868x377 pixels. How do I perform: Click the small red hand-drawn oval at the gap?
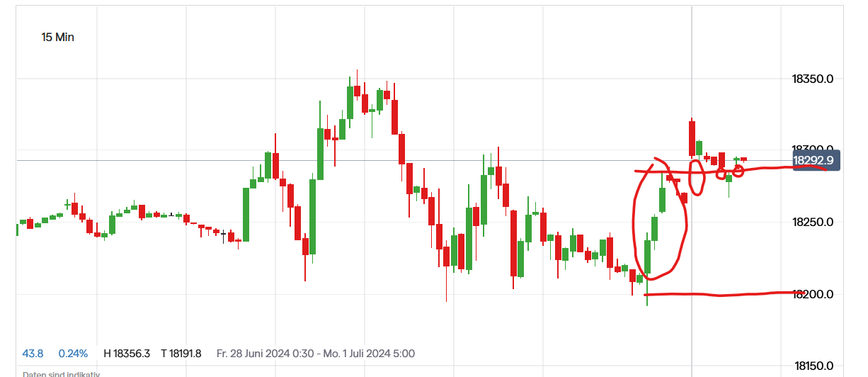pyautogui.click(x=697, y=177)
